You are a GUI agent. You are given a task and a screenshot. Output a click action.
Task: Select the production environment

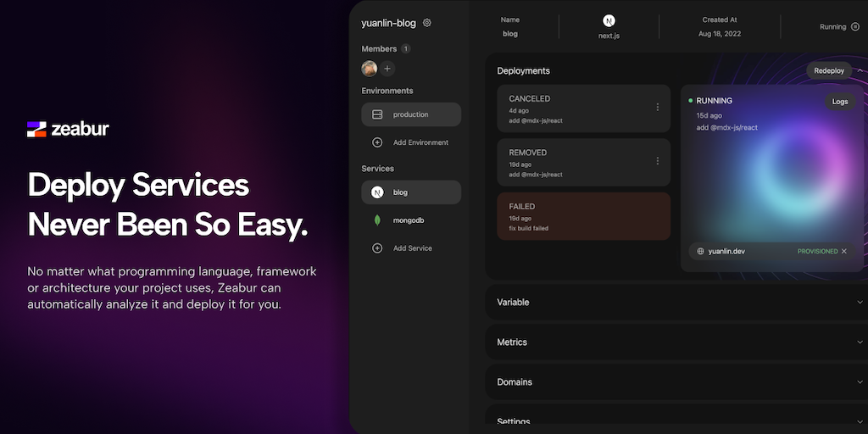pos(411,114)
